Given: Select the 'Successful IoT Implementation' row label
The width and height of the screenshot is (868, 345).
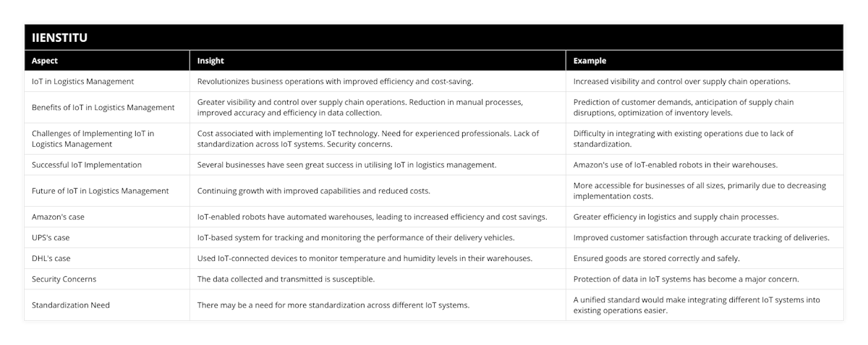Looking at the screenshot, I should [87, 165].
